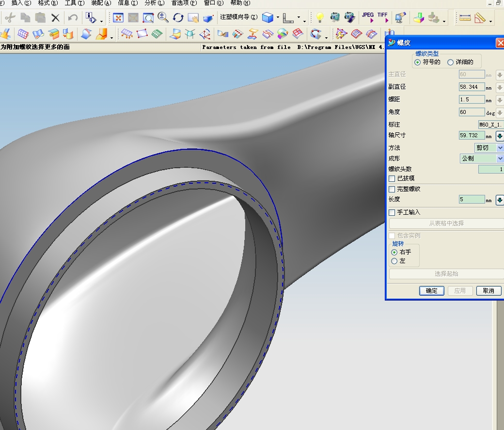
Task: Click the 标注 M60_X_1 field
Action: coord(491,125)
